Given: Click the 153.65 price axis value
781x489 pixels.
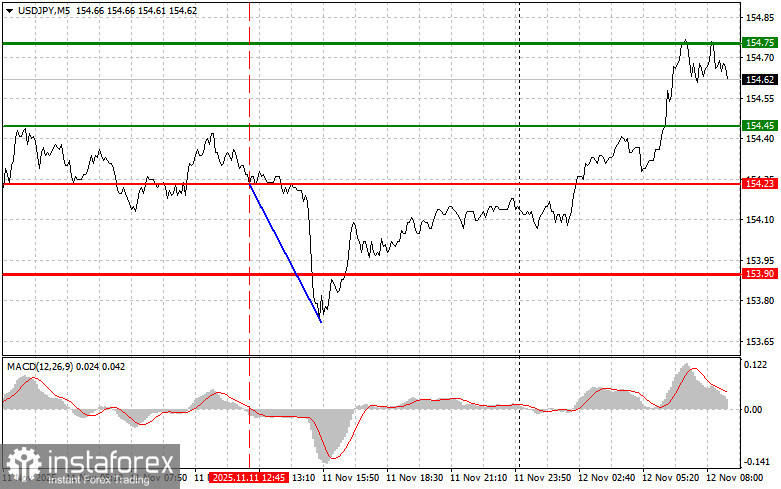Looking at the screenshot, I should click(x=760, y=342).
